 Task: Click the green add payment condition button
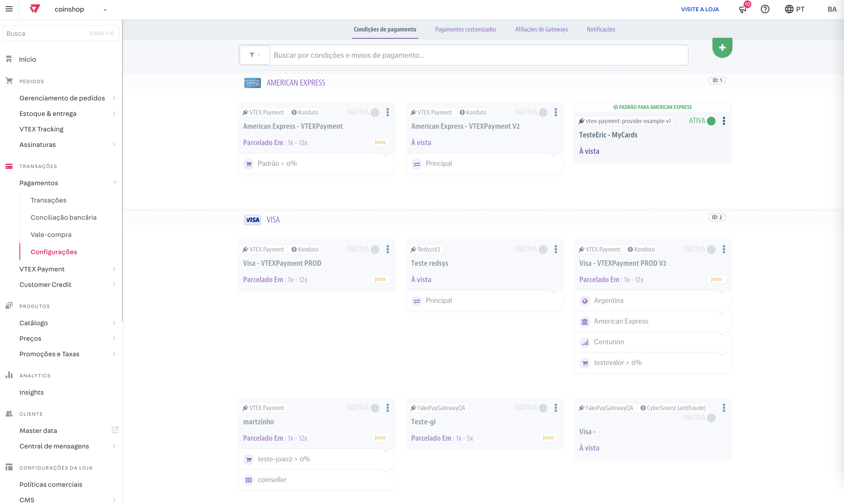point(722,48)
